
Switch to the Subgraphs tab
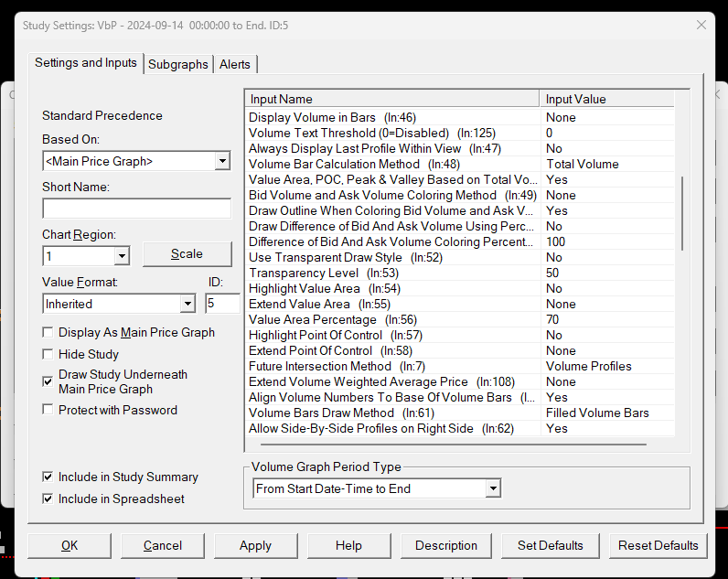pos(177,64)
